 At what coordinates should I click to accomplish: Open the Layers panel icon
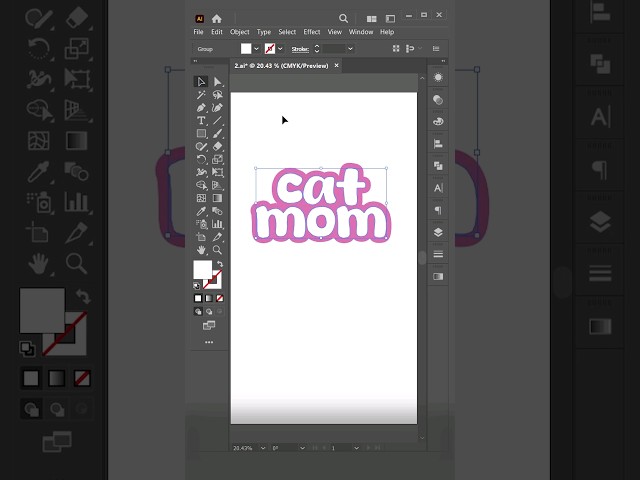click(x=438, y=232)
